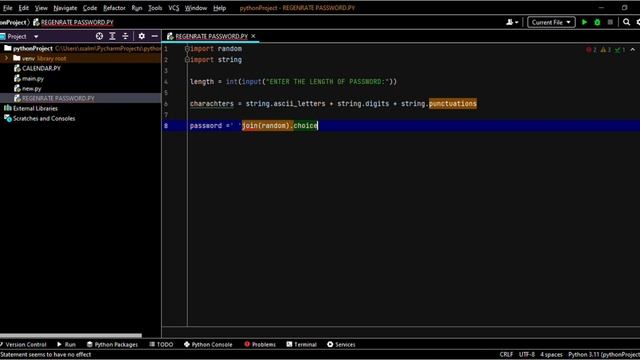
Task: Select CALENDAR.PY file in project tree
Action: pyautogui.click(x=41, y=68)
